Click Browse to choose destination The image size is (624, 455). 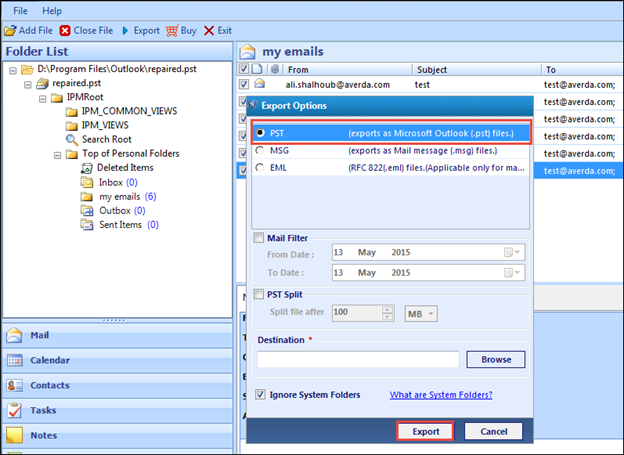(x=496, y=359)
